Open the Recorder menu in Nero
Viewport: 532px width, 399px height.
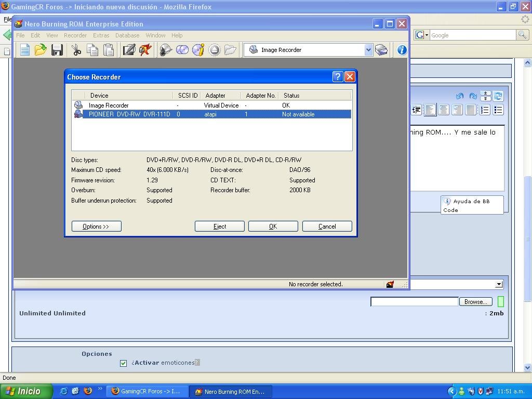pyautogui.click(x=75, y=35)
